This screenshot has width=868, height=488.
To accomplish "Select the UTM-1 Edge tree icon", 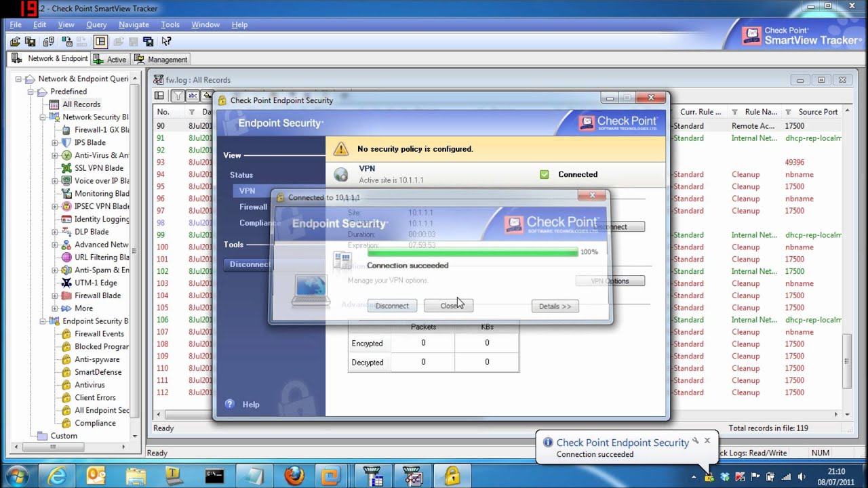I will 66,283.
